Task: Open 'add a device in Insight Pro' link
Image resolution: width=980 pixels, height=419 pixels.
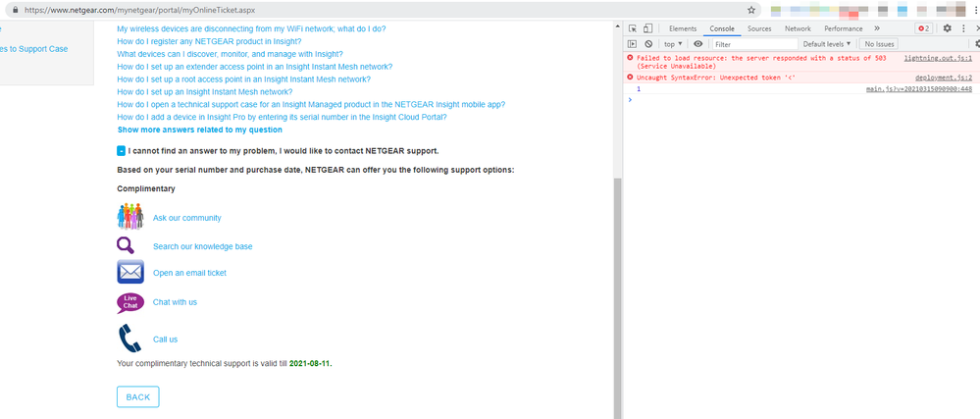Action: [282, 117]
